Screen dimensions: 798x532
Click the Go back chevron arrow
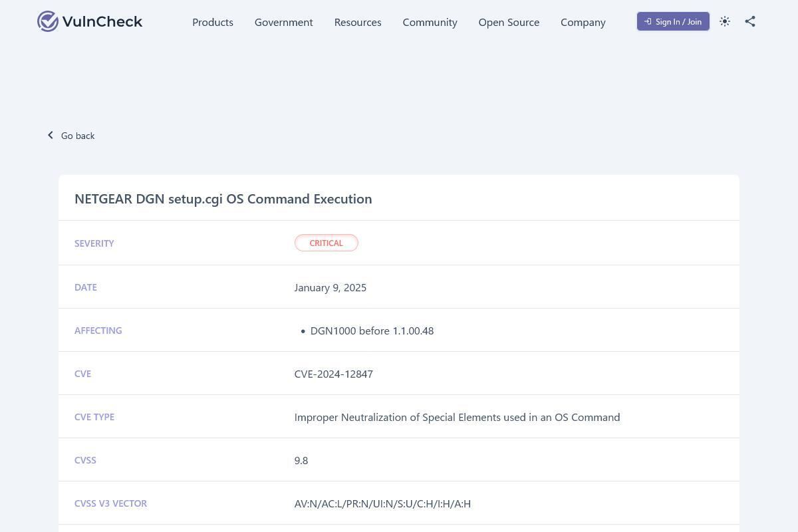click(51, 135)
